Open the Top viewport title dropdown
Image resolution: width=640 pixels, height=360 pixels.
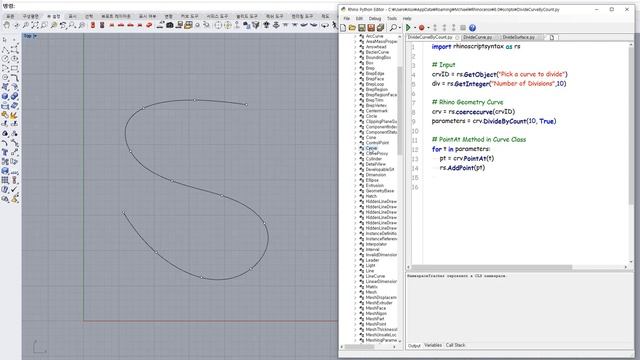pos(35,36)
